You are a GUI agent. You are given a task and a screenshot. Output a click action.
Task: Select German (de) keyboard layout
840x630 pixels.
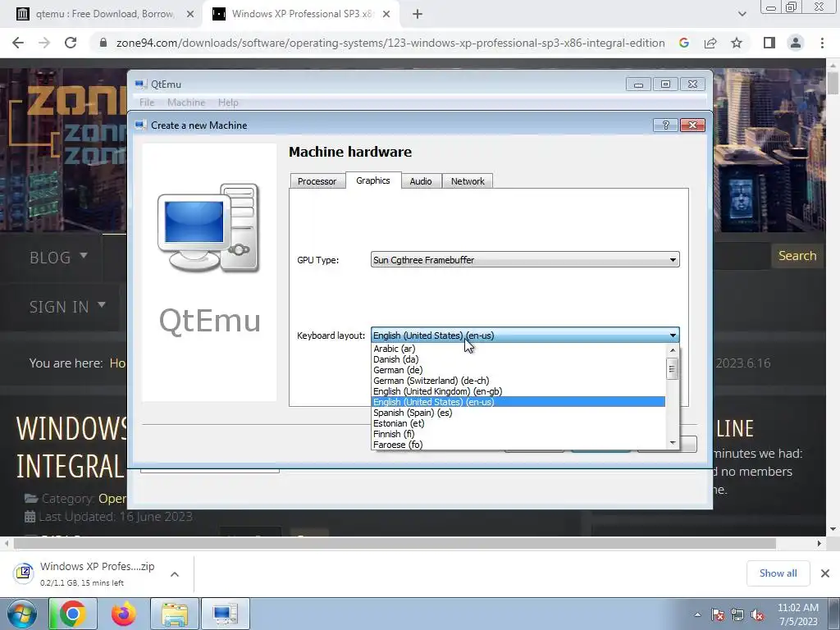tap(518, 370)
